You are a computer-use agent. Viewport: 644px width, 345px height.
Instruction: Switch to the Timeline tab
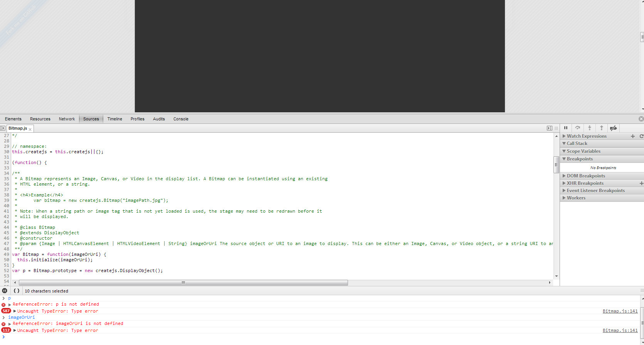coord(114,119)
